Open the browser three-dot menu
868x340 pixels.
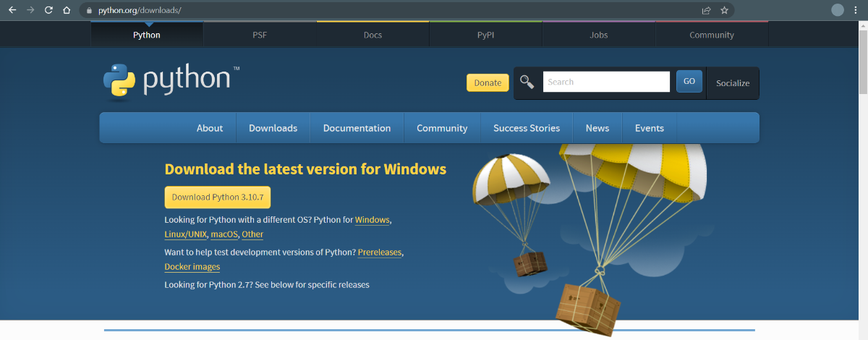[857, 10]
